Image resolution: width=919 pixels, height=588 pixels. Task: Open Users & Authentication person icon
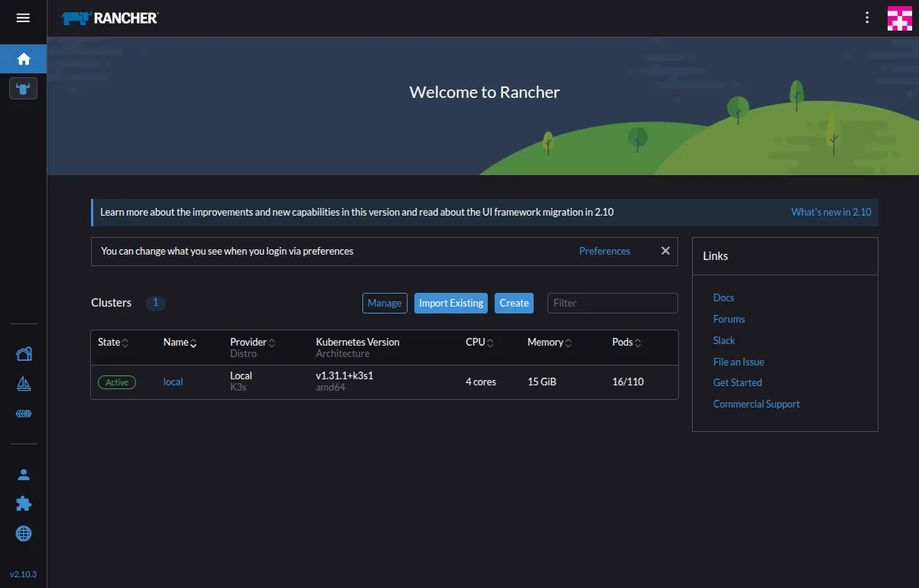[24, 475]
